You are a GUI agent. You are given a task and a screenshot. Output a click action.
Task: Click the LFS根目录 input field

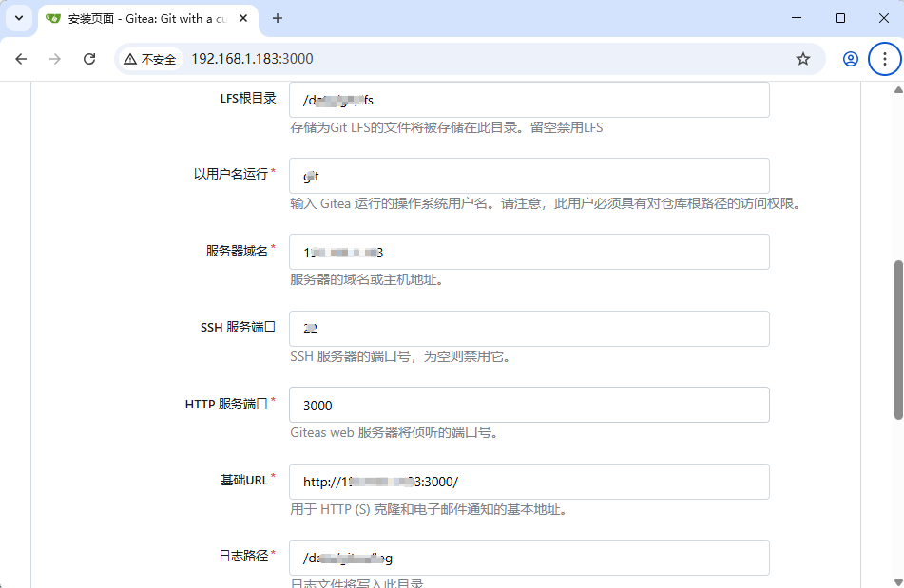(x=529, y=100)
